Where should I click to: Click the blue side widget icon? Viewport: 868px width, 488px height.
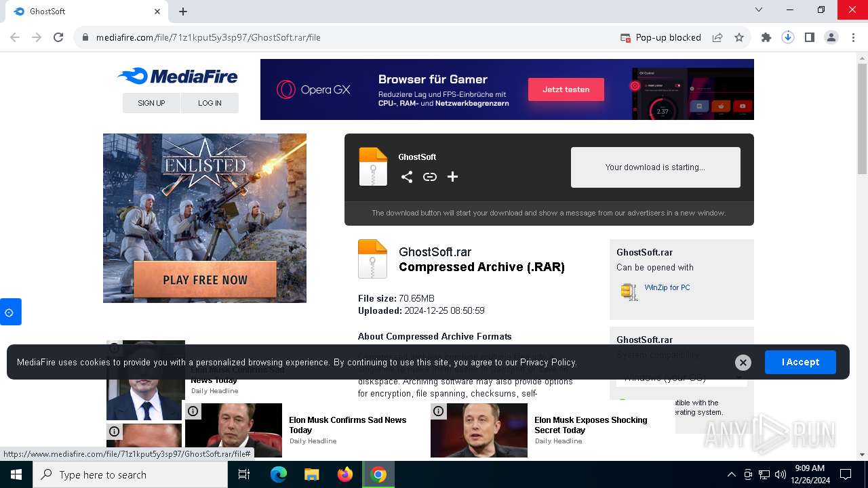click(9, 312)
